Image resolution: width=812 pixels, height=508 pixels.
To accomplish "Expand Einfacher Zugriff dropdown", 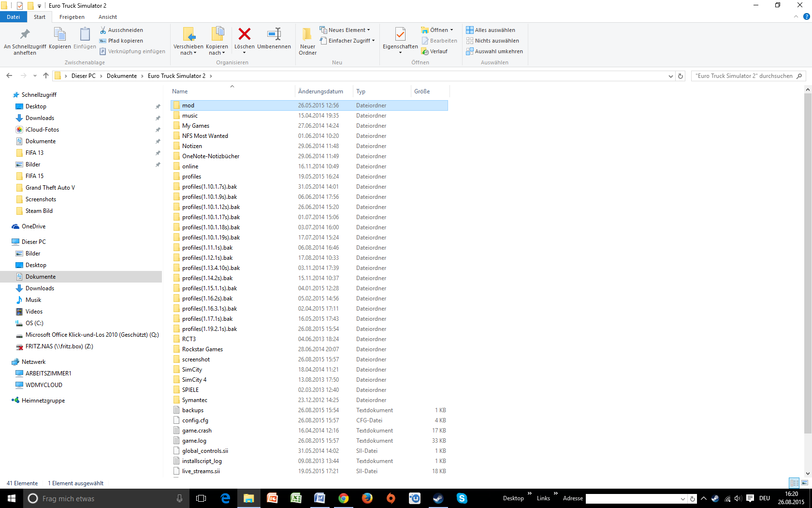I will 348,41.
